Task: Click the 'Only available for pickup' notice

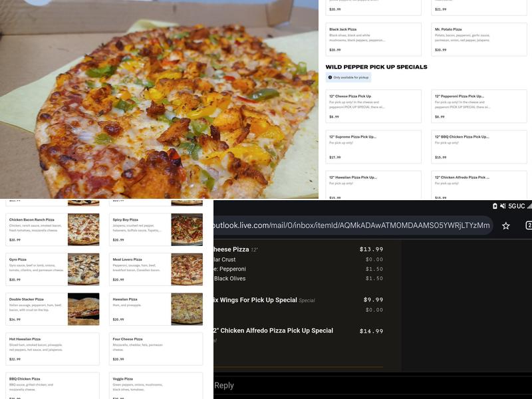Action: (x=348, y=77)
